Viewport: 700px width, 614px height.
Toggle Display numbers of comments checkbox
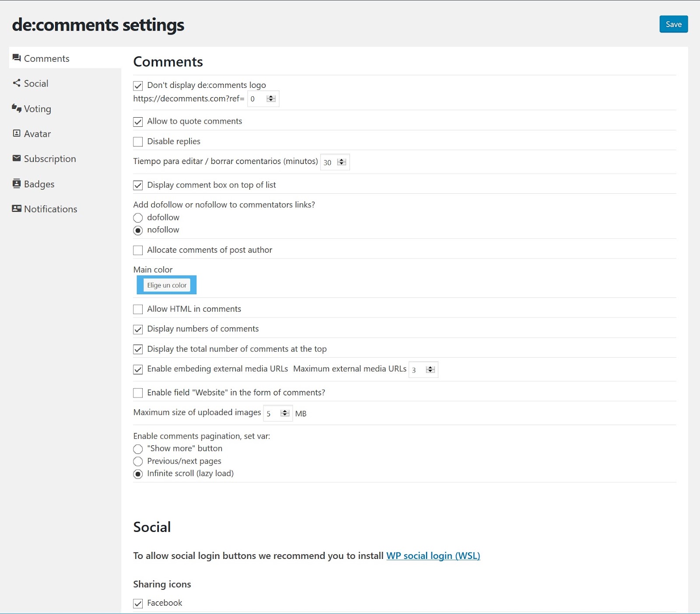pyautogui.click(x=138, y=329)
